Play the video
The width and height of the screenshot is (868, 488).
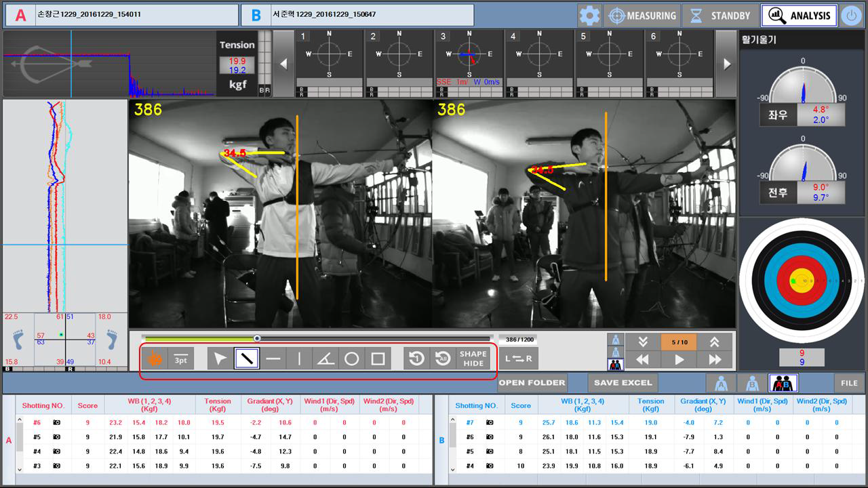click(679, 360)
